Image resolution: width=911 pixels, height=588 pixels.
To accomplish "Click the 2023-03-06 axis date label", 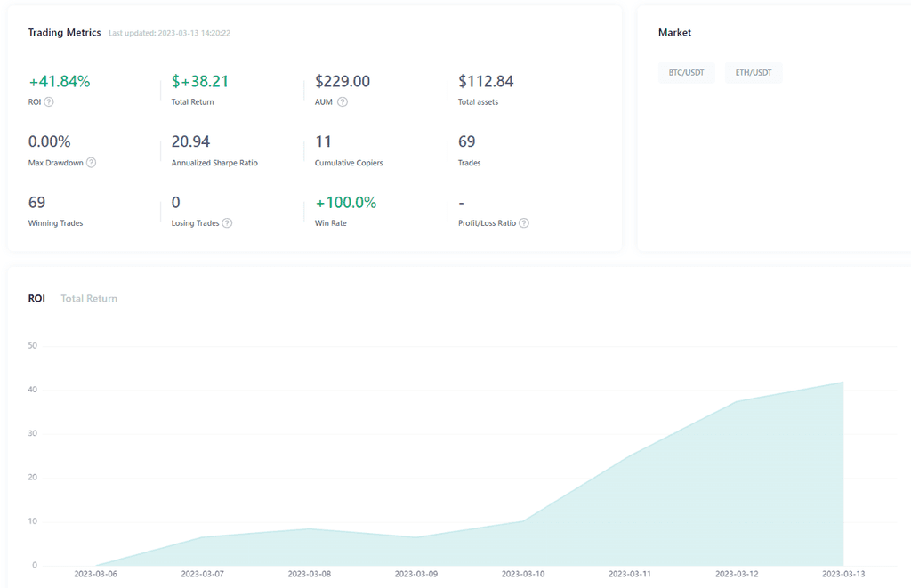I will pos(96,575).
